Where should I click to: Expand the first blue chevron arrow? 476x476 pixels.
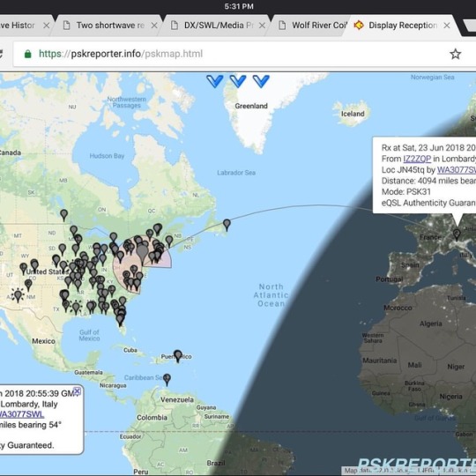coord(214,81)
